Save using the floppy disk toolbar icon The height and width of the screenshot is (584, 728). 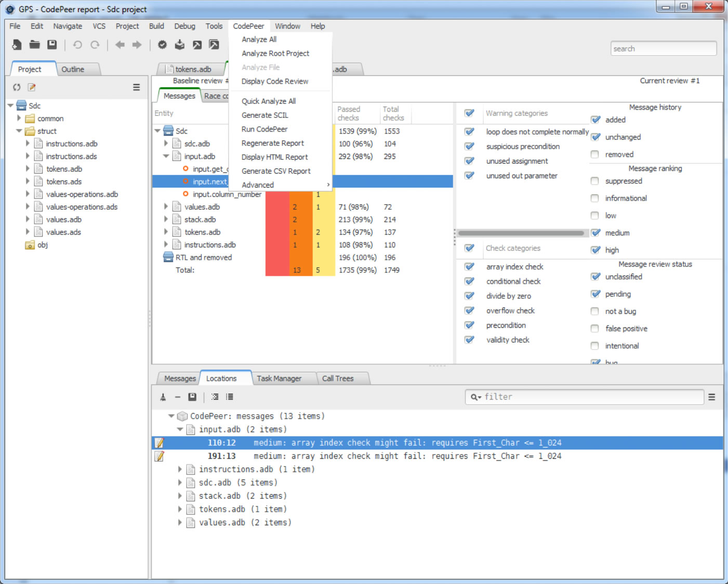click(x=52, y=45)
